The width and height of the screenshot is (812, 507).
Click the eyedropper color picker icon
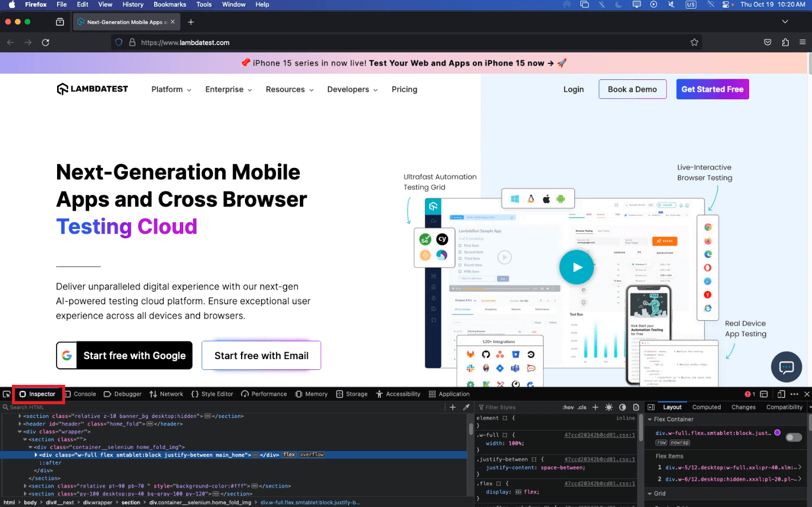(x=467, y=407)
